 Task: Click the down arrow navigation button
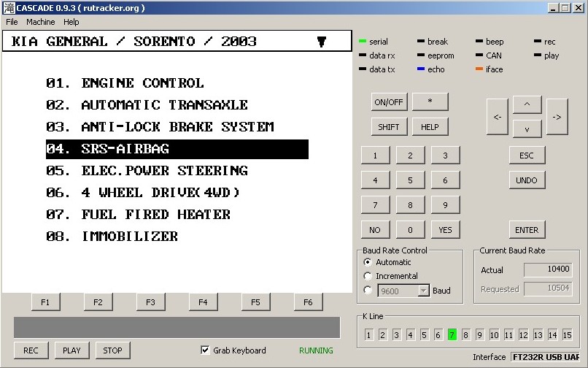tap(527, 129)
